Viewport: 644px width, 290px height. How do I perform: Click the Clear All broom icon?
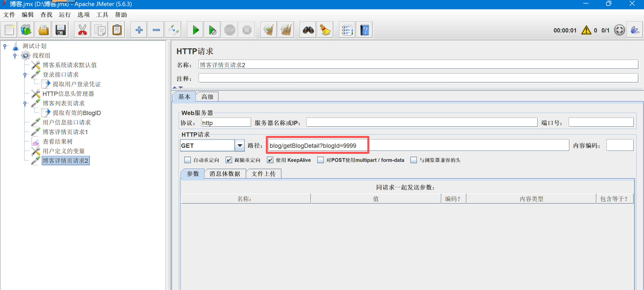click(286, 30)
